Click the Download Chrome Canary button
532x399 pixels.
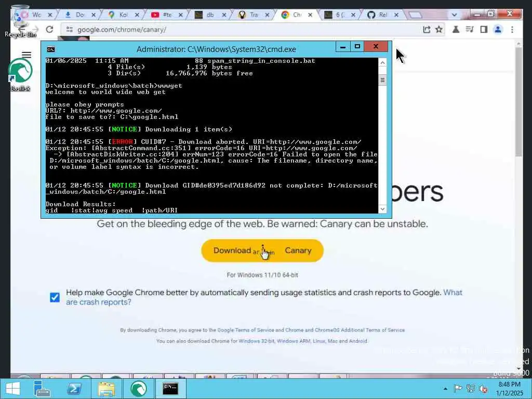click(262, 251)
